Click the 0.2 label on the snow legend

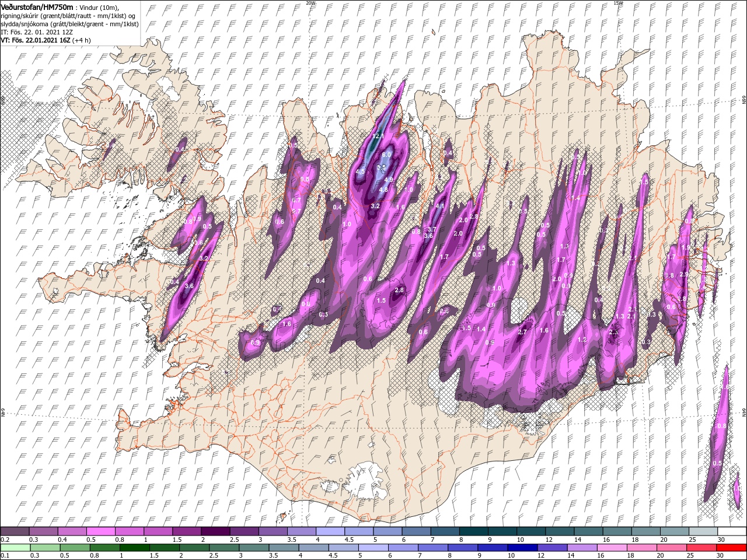pyautogui.click(x=5, y=540)
